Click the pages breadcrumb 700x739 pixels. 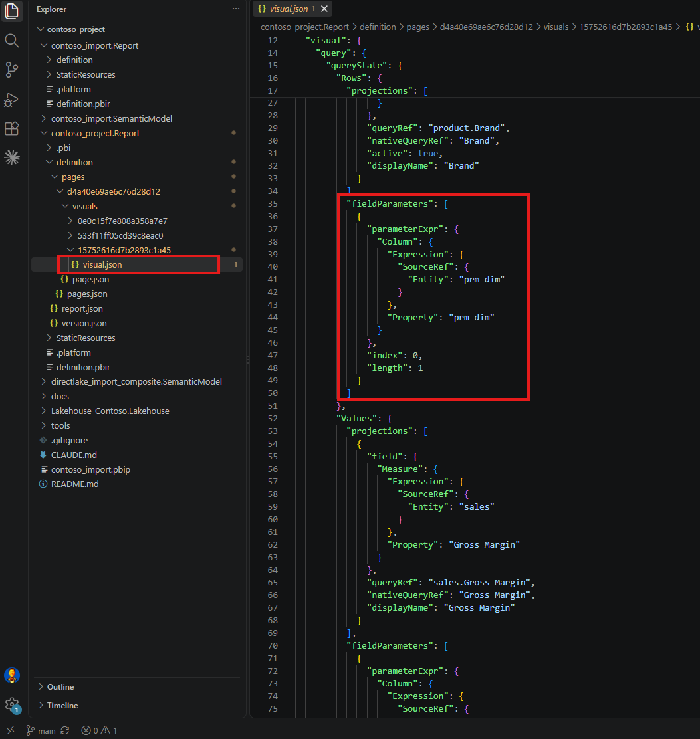tap(417, 27)
